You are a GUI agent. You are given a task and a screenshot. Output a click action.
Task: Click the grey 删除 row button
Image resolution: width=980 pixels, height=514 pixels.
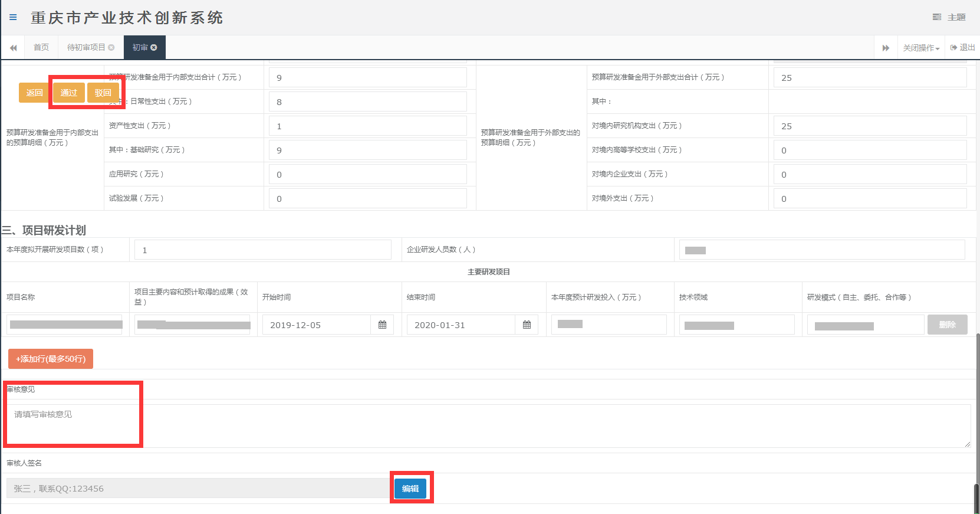(x=947, y=325)
